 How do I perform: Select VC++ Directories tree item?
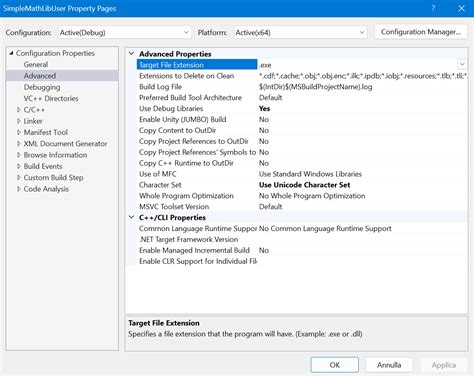coord(51,98)
